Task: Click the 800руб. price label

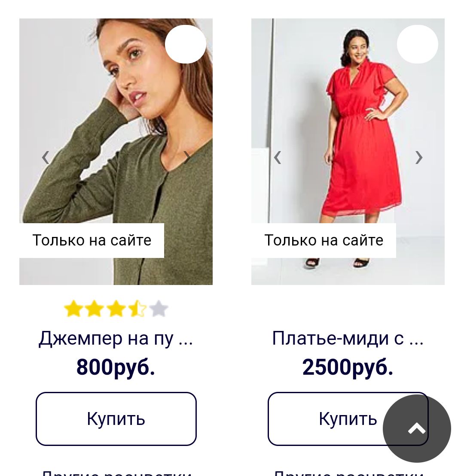Action: click(116, 367)
